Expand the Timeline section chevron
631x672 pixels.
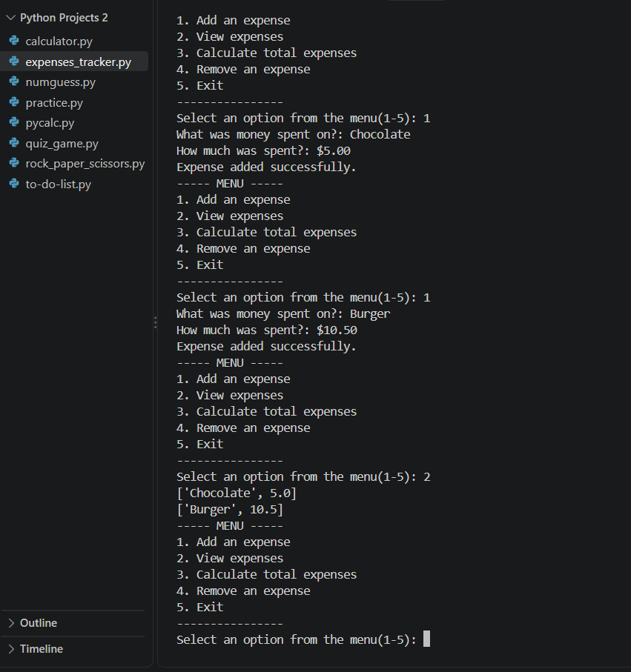tap(11, 649)
